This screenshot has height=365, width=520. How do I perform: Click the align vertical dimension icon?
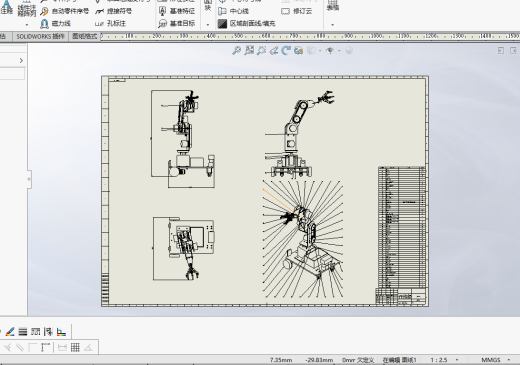[45, 348]
